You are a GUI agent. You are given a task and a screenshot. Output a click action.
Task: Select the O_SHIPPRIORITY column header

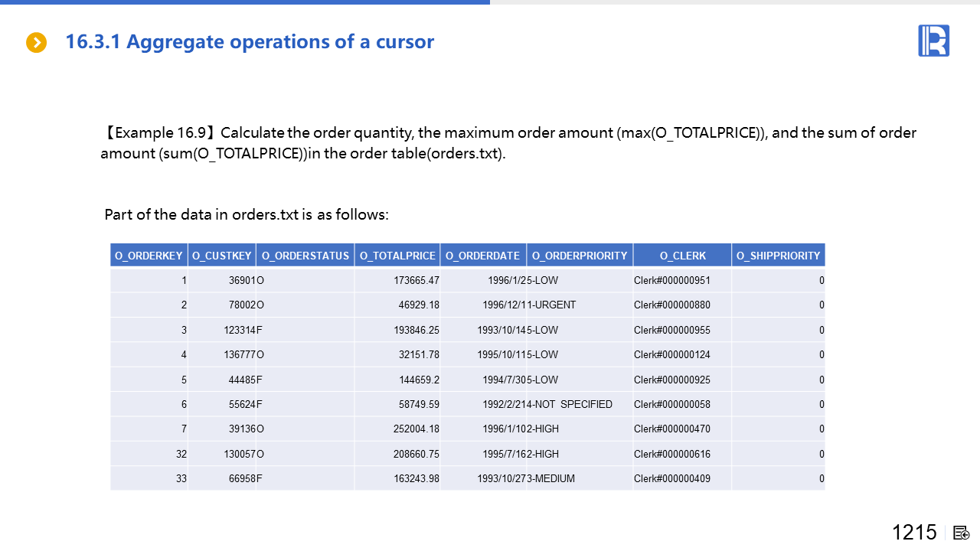coord(778,256)
